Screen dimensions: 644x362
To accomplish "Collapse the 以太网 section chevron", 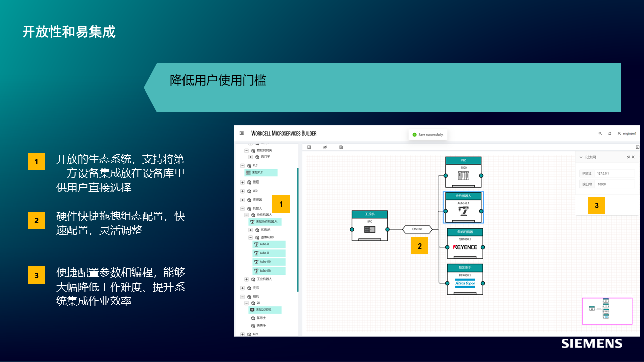I will pos(581,157).
